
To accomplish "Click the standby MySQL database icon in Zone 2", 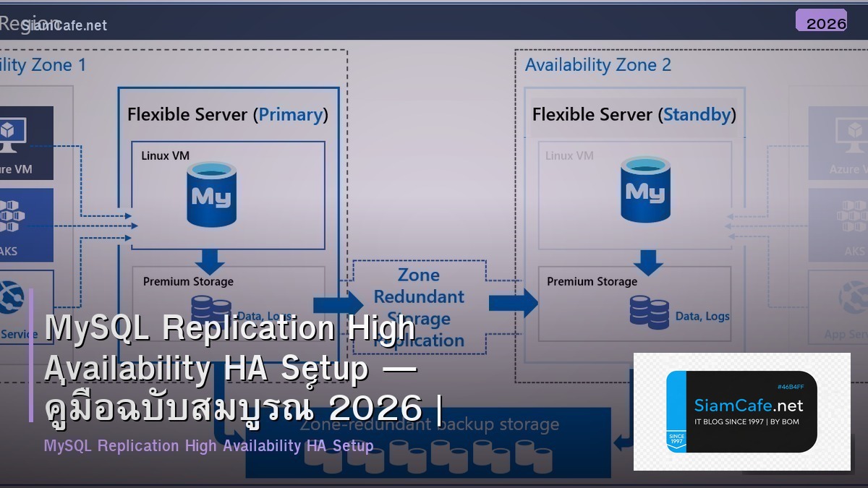I will point(644,189).
